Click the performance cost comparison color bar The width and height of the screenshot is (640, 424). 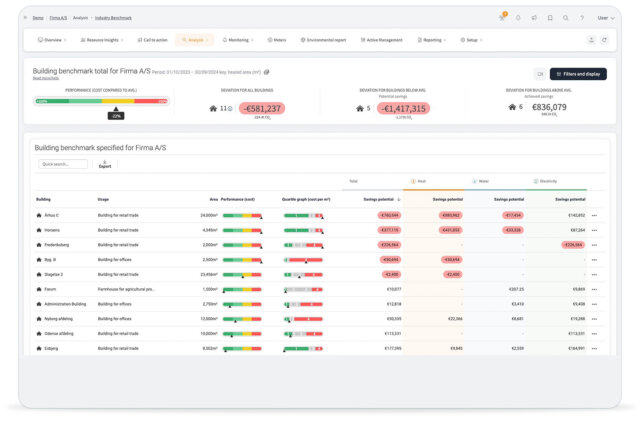click(x=101, y=101)
